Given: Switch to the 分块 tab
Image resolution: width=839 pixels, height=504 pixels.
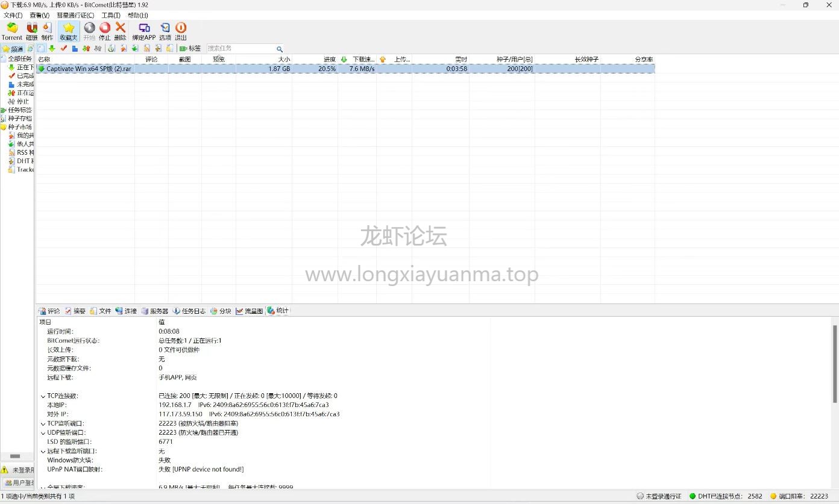Looking at the screenshot, I should [x=221, y=311].
